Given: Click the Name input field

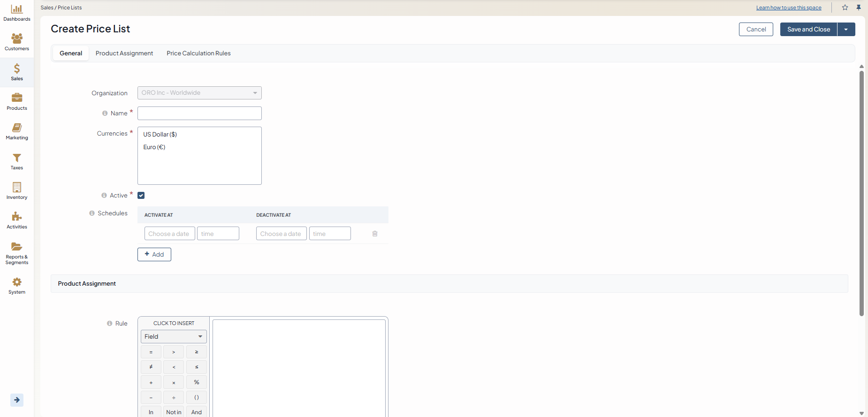Looking at the screenshot, I should (199, 114).
